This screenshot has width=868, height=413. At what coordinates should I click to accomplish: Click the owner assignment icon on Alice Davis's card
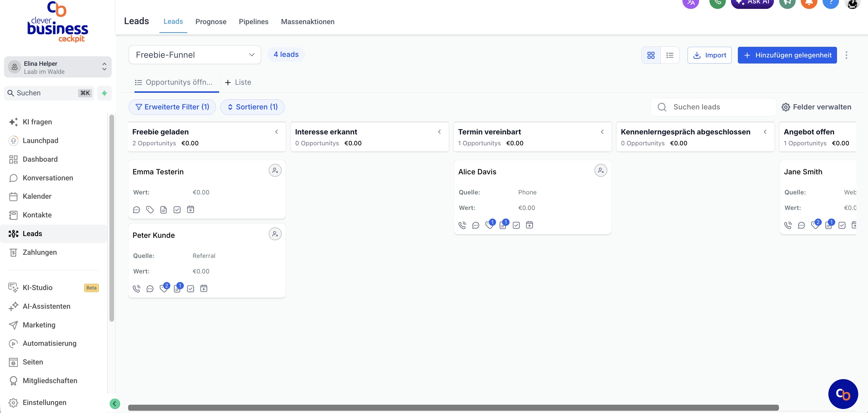coord(601,170)
